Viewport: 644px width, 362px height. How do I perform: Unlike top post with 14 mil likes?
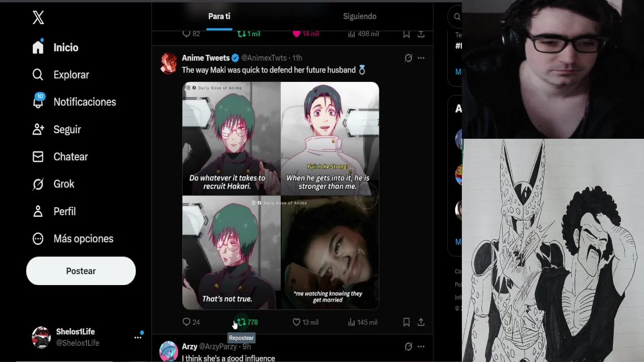click(306, 34)
